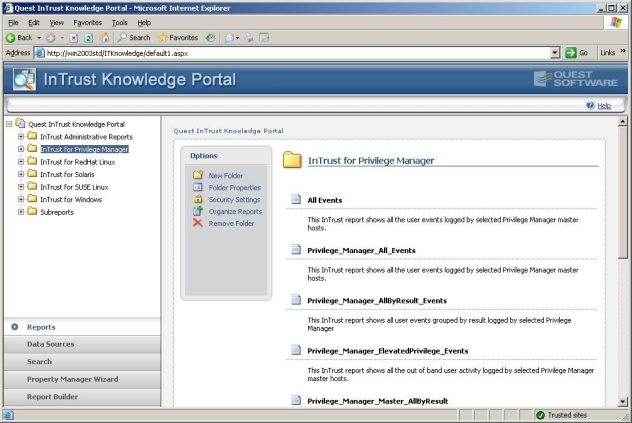Click the Links toolbar label

[x=607, y=53]
